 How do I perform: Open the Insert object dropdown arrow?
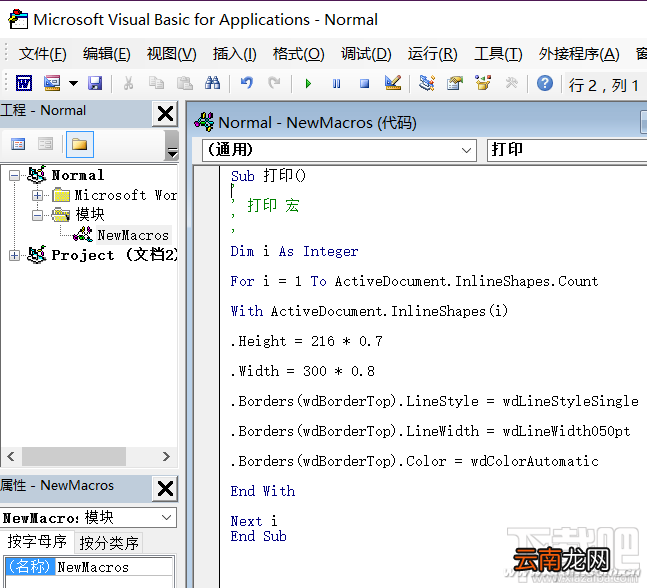click(x=73, y=83)
